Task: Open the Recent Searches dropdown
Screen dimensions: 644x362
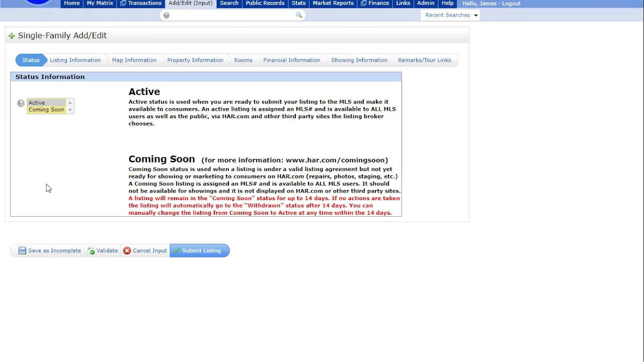Action: tap(451, 15)
